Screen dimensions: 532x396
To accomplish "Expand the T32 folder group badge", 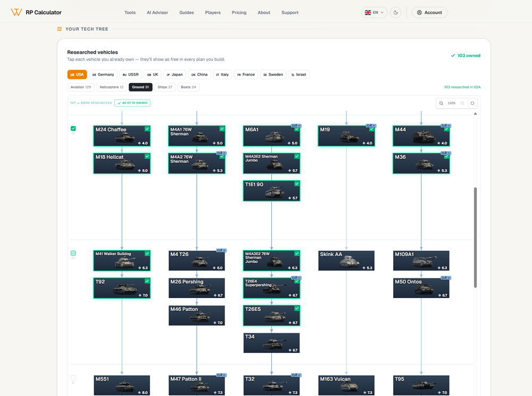I will 296,375.
